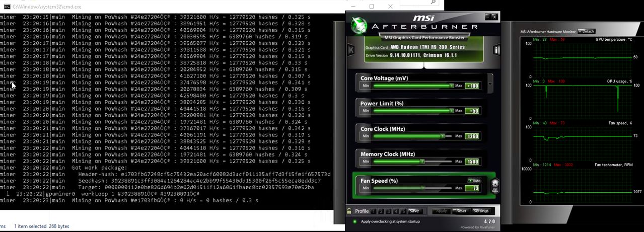
Task: Edit the Core Voltage +100 value field
Action: (472, 86)
